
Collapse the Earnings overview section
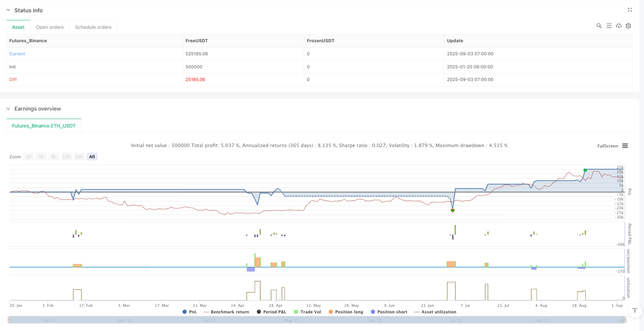8,109
